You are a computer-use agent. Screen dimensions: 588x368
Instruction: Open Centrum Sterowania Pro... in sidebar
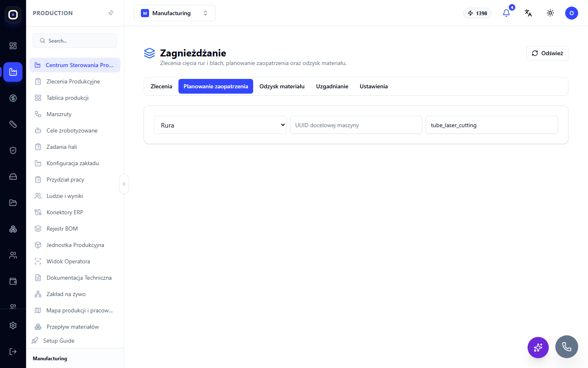coord(75,65)
